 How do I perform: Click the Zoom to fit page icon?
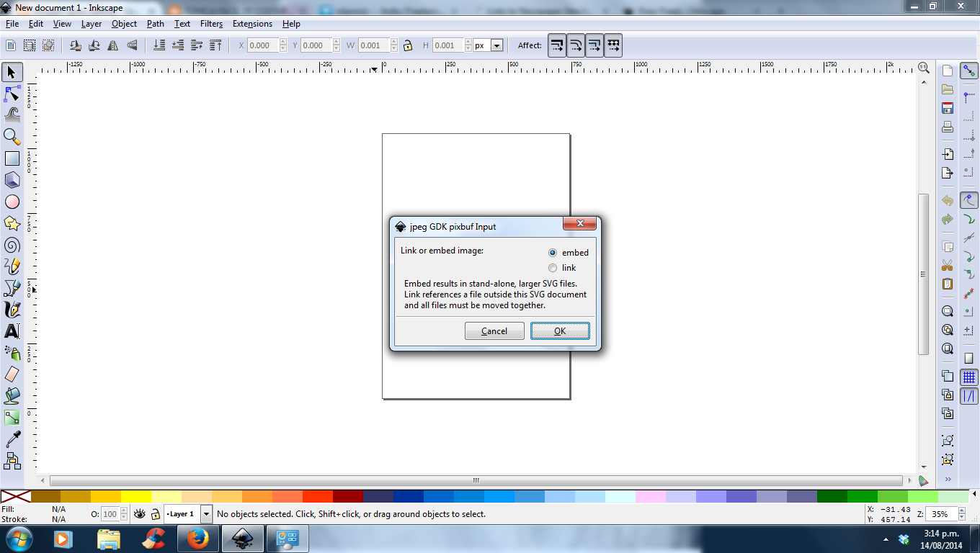point(948,349)
